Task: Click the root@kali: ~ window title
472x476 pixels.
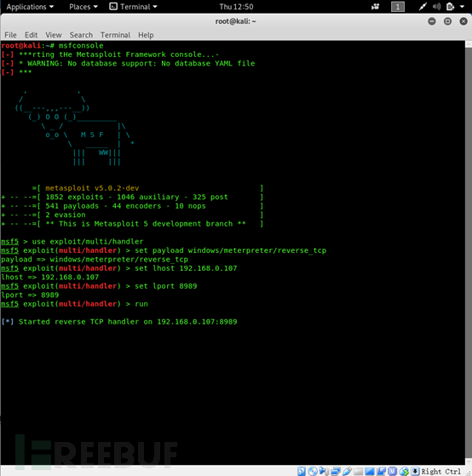Action: coord(236,21)
